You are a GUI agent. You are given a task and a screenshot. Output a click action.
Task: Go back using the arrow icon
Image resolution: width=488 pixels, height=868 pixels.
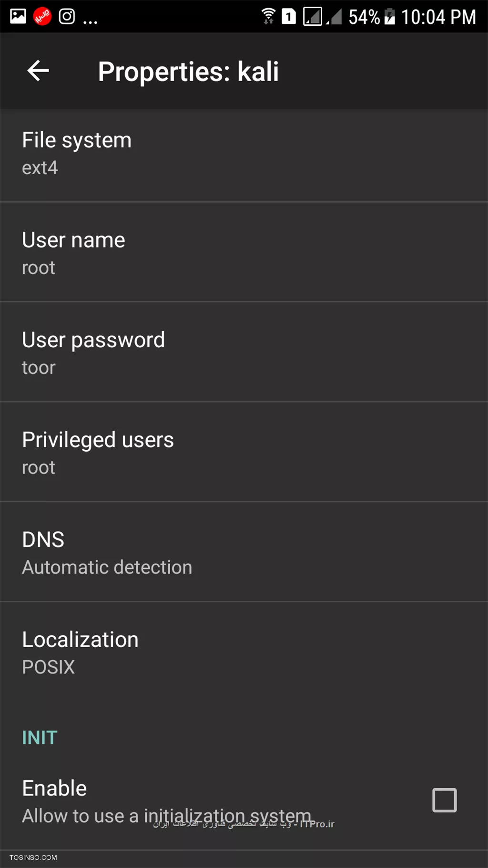tap(38, 71)
